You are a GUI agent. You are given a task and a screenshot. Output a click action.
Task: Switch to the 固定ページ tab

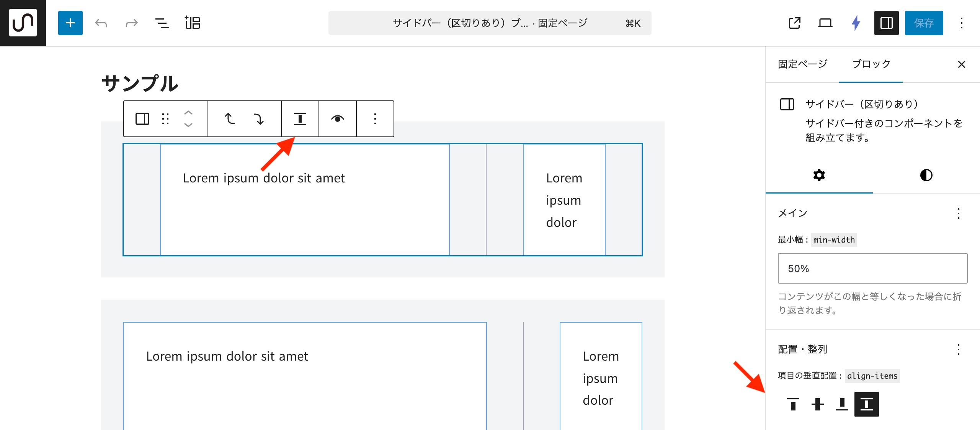pyautogui.click(x=802, y=64)
